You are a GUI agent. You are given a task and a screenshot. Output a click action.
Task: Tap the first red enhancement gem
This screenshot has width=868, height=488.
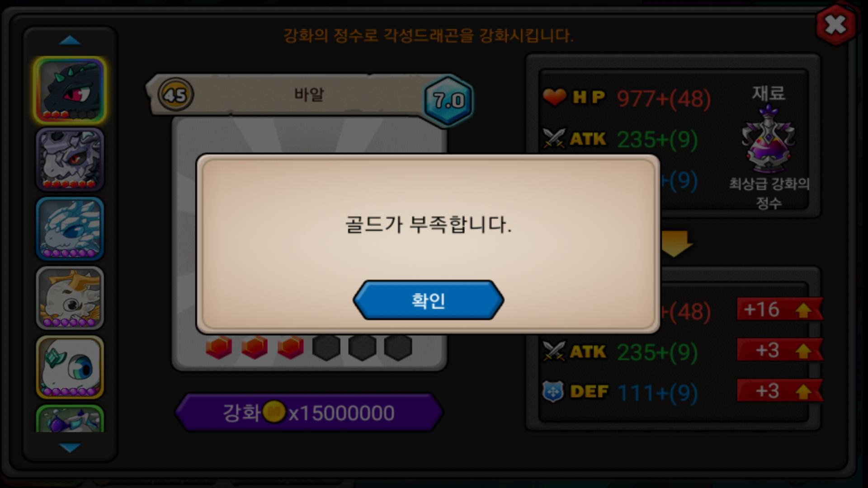[x=219, y=347]
